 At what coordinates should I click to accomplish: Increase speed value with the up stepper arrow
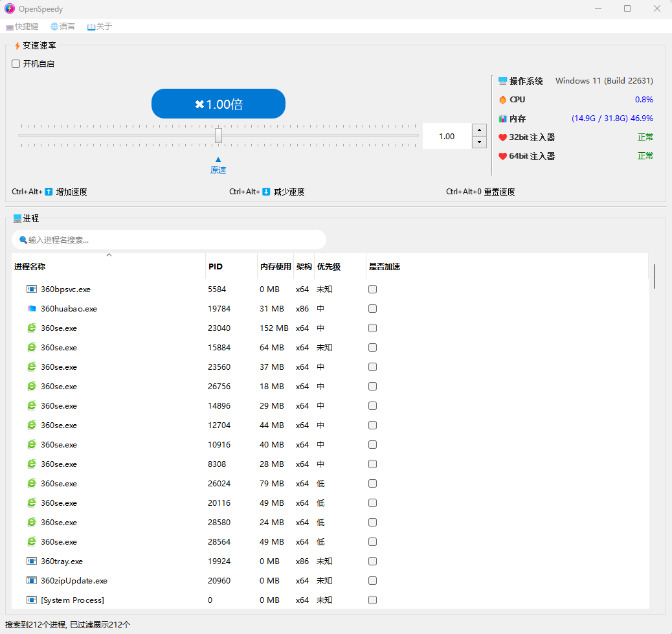coord(479,130)
